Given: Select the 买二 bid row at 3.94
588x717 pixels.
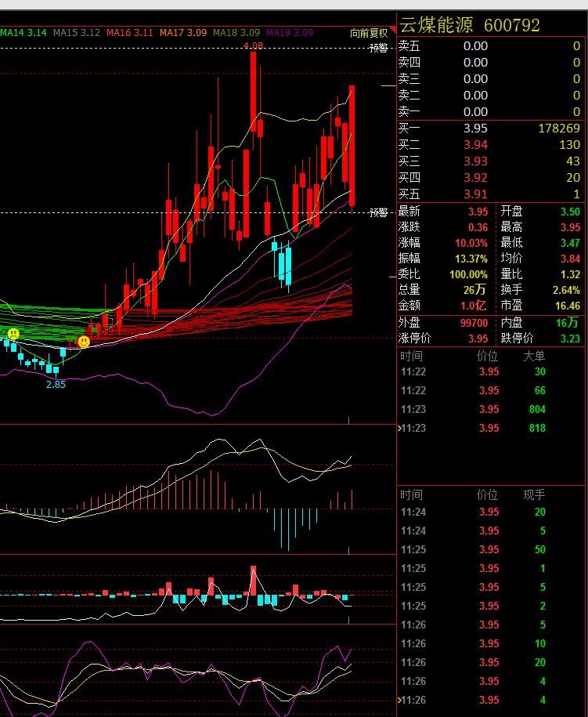Looking at the screenshot, I should pos(489,145).
